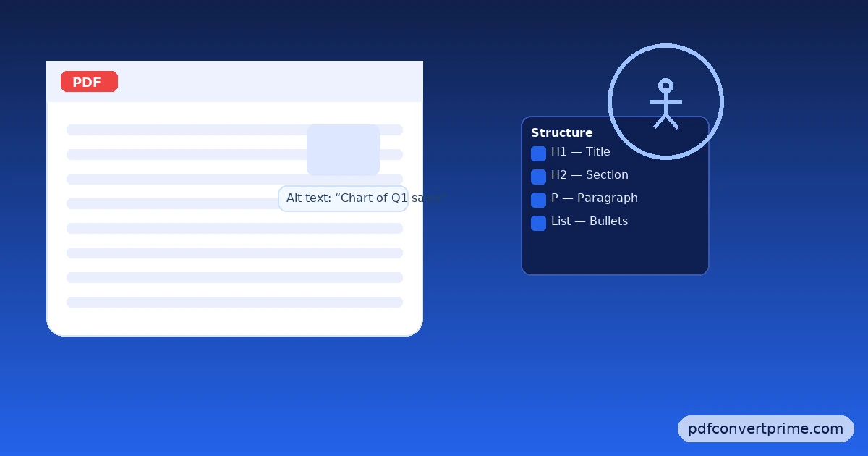Click the List tag icon in Structure panel
The width and height of the screenshot is (868, 456).
[538, 223]
